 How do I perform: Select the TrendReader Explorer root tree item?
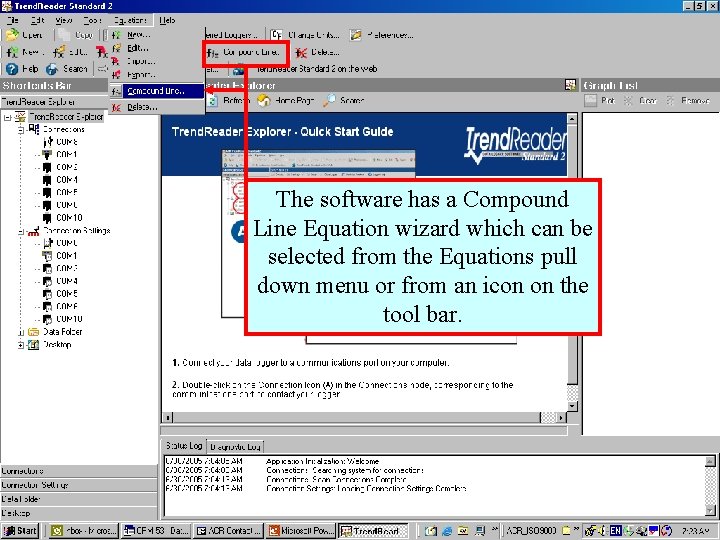(66, 117)
